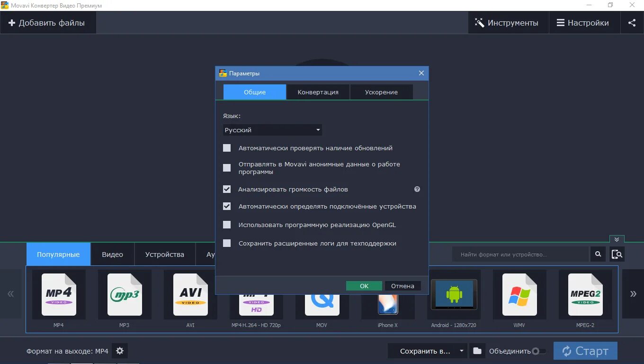Image resolution: width=644 pixels, height=364 pixels.
Task: Open the output folder icon
Action: point(477,351)
